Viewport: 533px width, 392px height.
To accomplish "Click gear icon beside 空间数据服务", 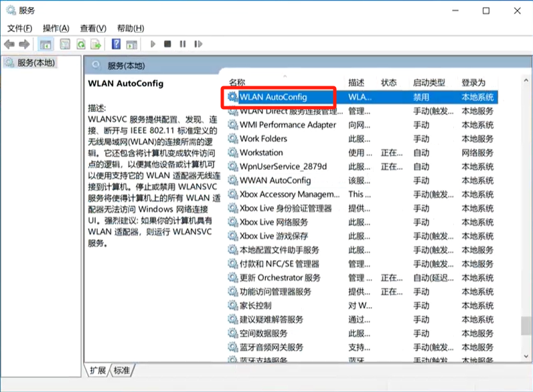I will click(x=232, y=333).
